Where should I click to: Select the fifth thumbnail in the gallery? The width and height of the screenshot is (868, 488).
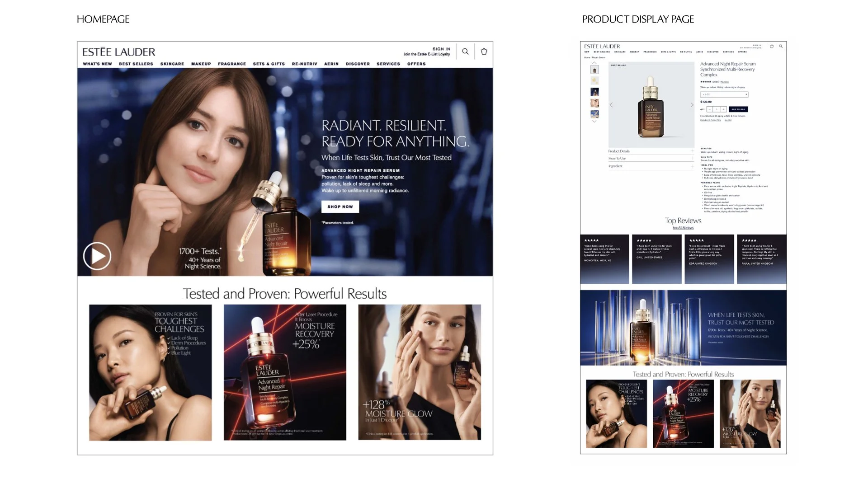coord(594,114)
